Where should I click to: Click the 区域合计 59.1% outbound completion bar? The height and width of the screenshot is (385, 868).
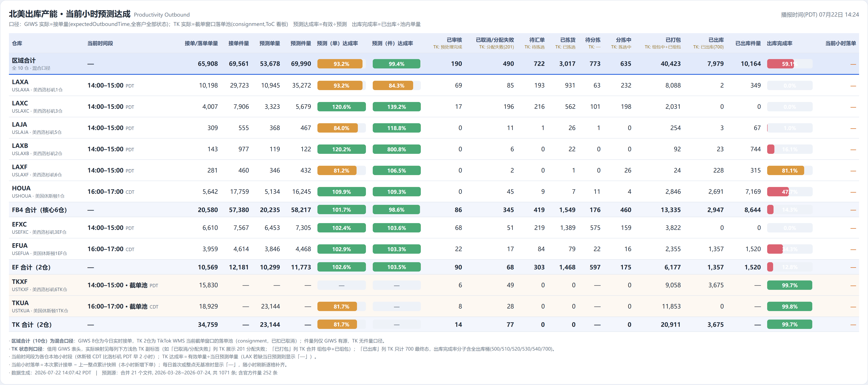point(789,64)
